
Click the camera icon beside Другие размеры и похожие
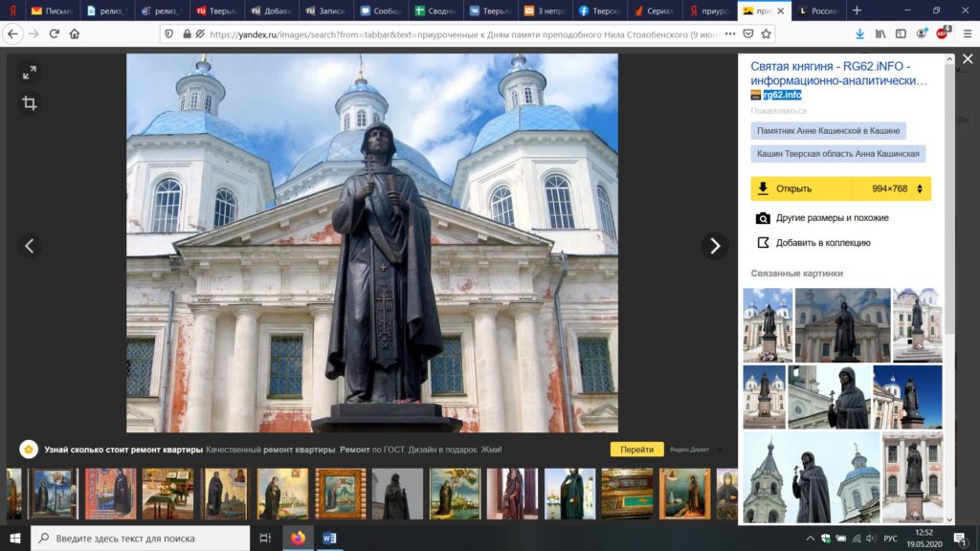(x=763, y=218)
